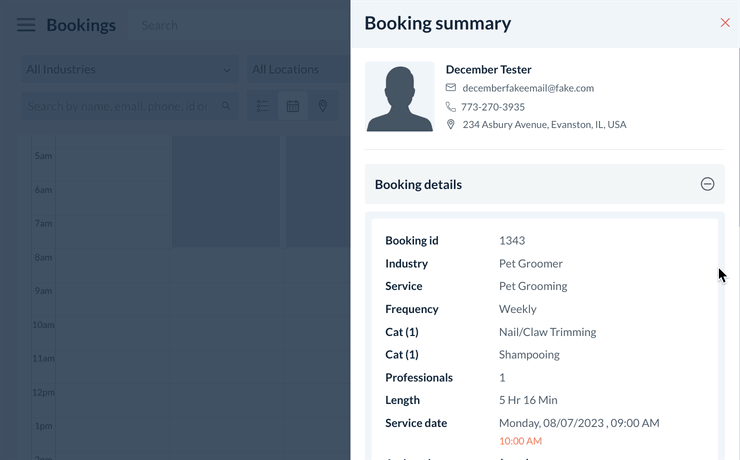The height and width of the screenshot is (460, 740).
Task: Open the hamburger navigation menu
Action: pyautogui.click(x=26, y=25)
